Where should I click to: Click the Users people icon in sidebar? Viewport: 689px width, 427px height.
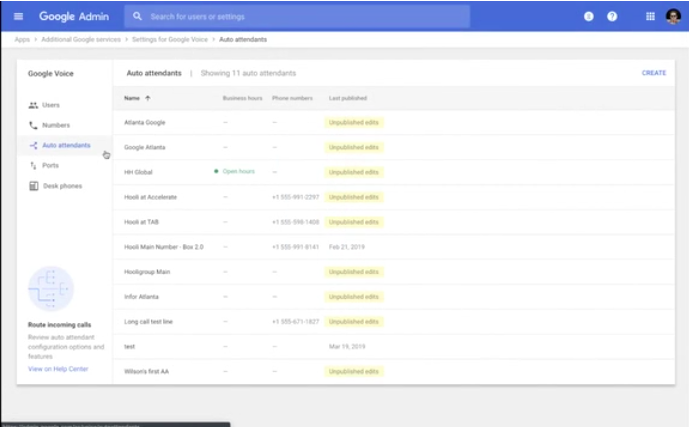click(33, 105)
